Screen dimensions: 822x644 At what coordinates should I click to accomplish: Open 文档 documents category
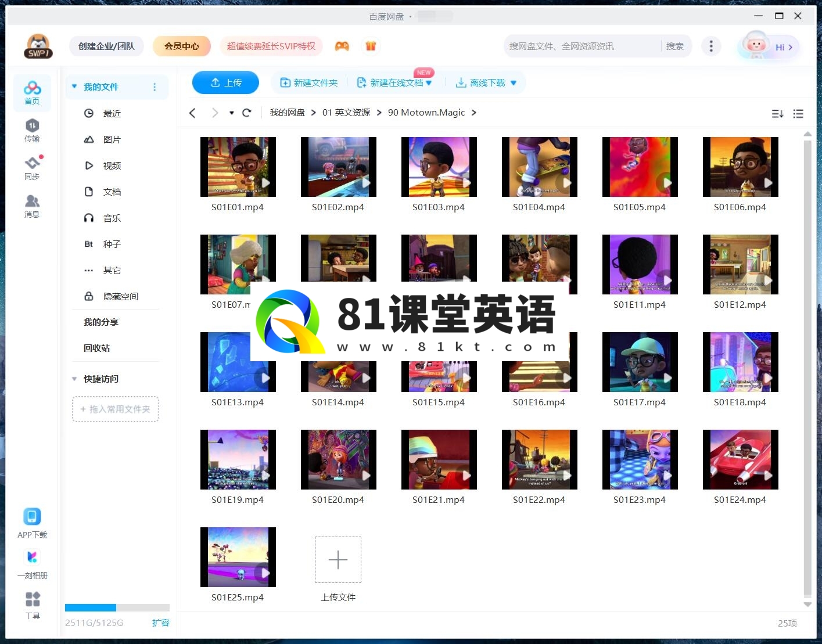112,192
